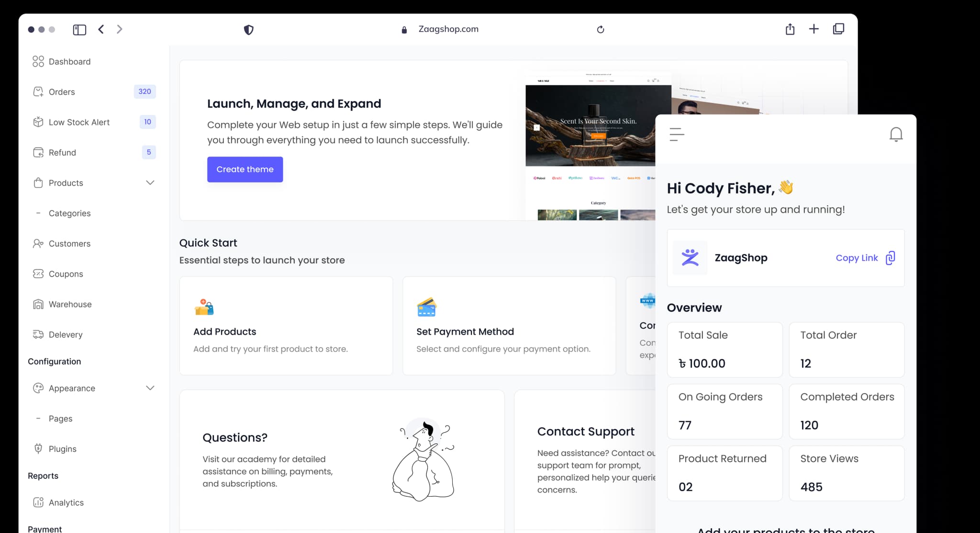
Task: Open the hamburger menu in mobile panel
Action: coord(677,135)
